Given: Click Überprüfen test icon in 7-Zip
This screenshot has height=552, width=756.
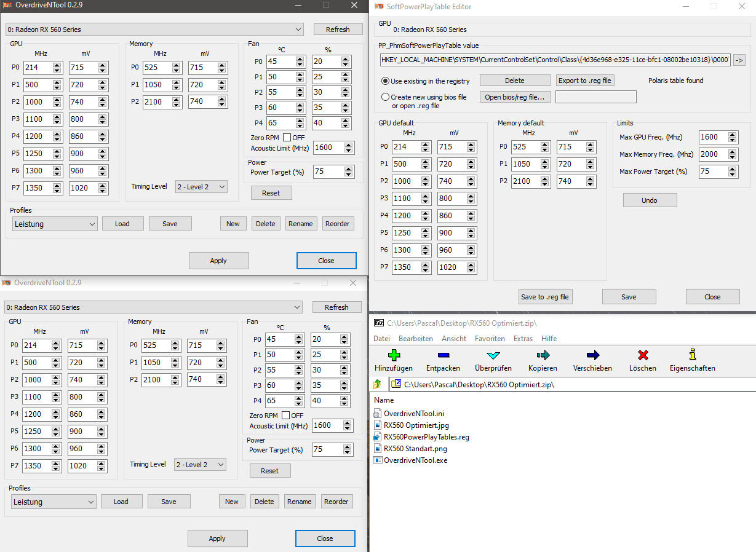Looking at the screenshot, I should click(x=493, y=355).
